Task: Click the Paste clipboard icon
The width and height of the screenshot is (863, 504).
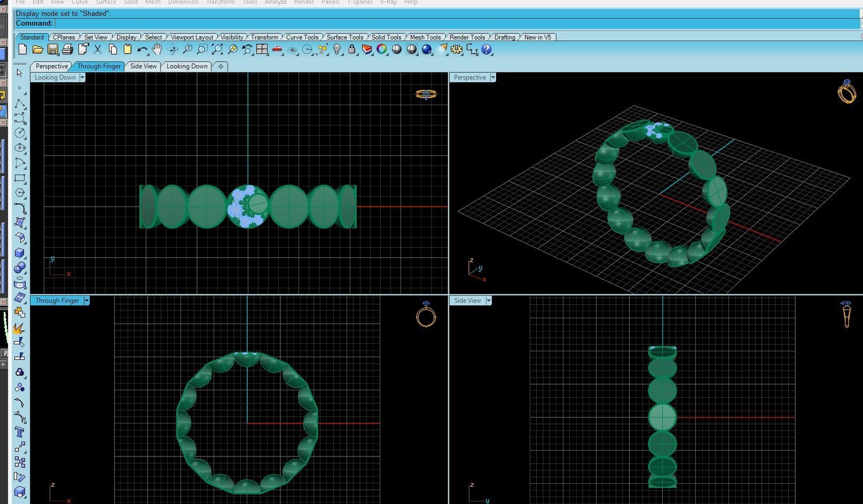Action: coord(128,50)
